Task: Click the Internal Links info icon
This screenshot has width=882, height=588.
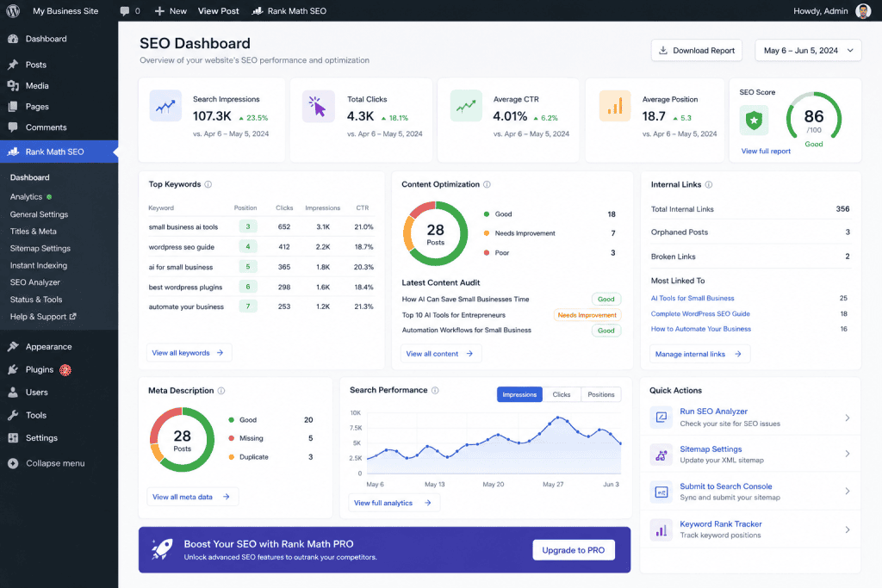Action: (x=709, y=184)
